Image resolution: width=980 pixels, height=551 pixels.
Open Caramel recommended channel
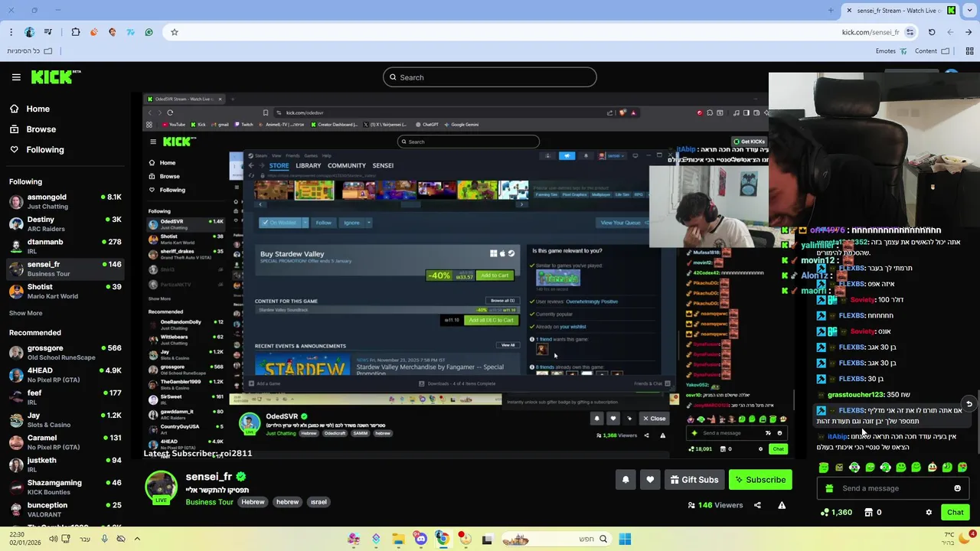66,442
